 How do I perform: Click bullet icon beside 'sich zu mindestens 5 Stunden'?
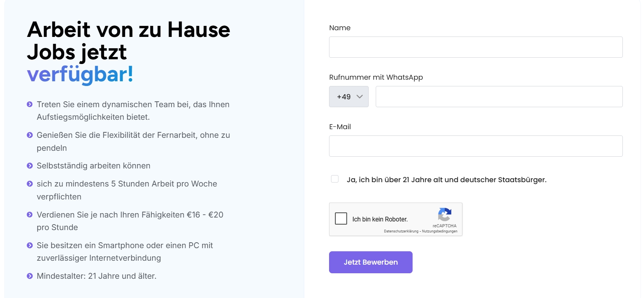[29, 184]
